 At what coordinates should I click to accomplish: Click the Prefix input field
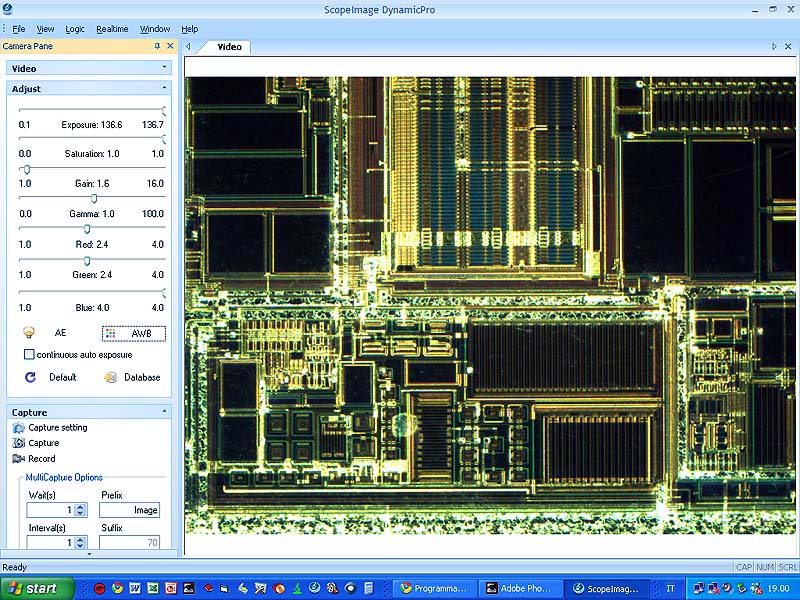tap(130, 510)
